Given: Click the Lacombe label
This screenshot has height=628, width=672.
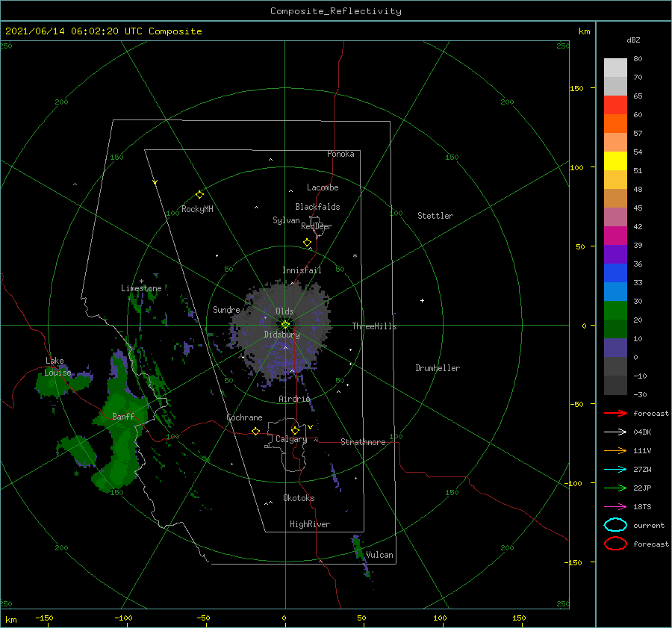Looking at the screenshot, I should (323, 187).
